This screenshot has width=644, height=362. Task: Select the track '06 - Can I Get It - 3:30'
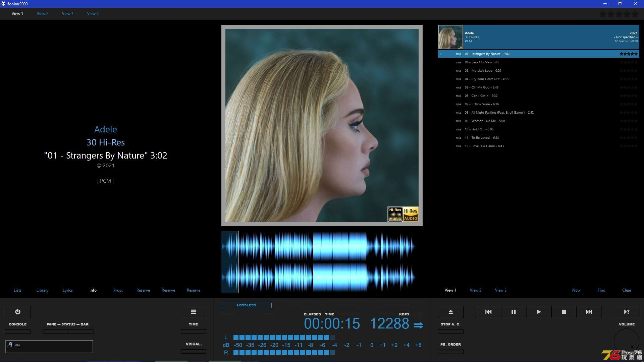(538, 96)
